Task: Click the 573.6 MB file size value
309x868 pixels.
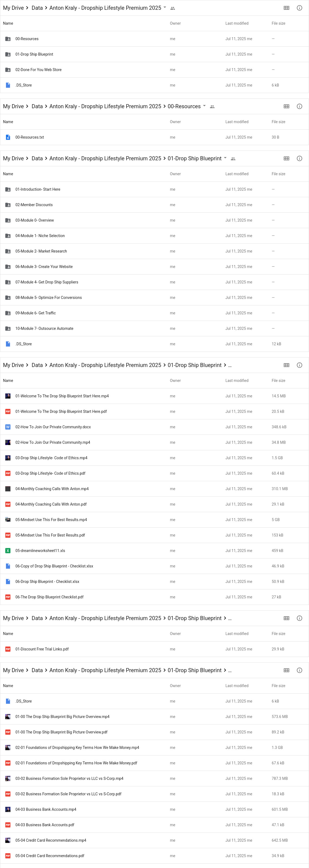Action: pos(280,717)
